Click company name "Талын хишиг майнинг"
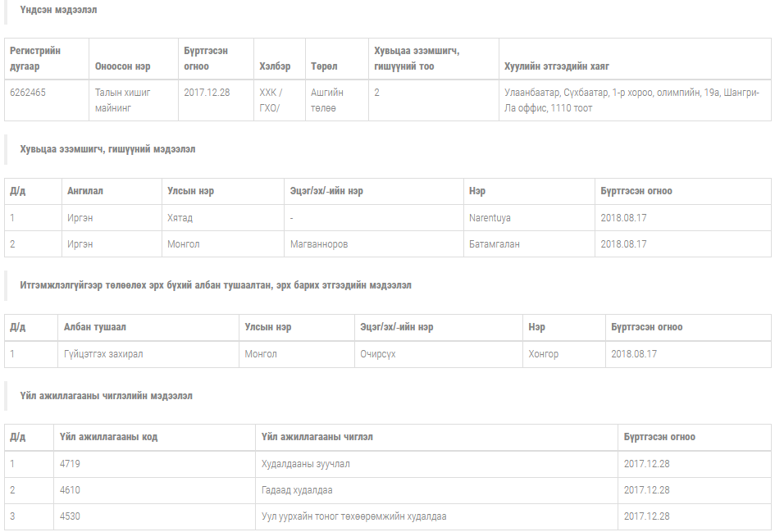775x532 pixels. click(123, 100)
